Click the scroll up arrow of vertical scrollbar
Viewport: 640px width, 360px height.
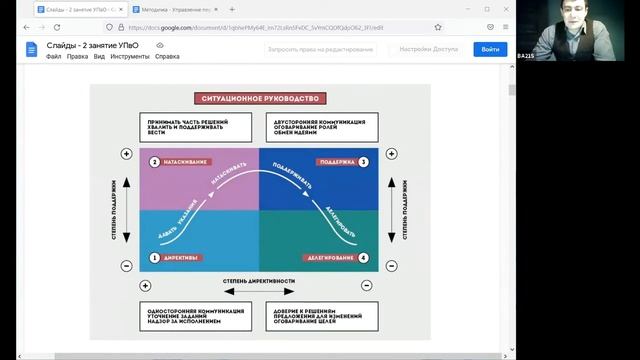point(512,67)
